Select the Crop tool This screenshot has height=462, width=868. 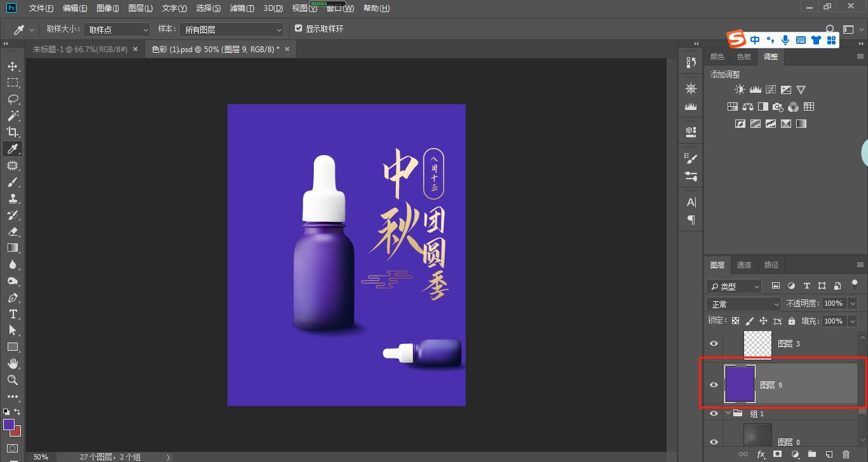13,132
